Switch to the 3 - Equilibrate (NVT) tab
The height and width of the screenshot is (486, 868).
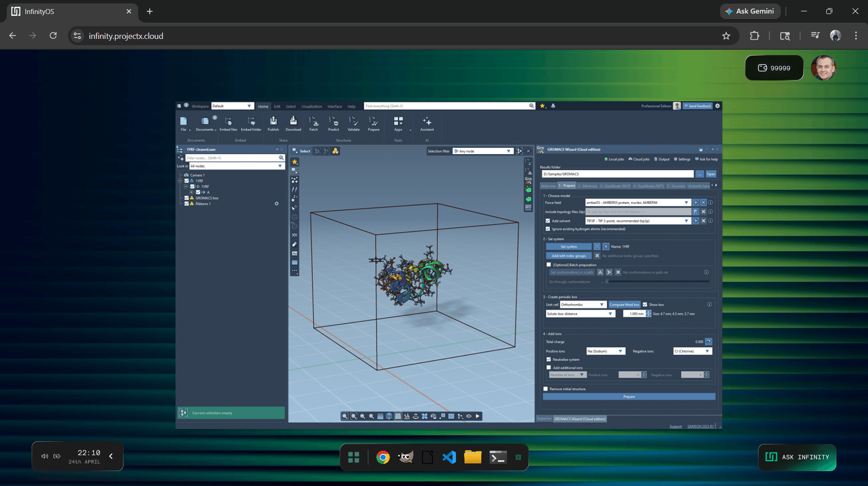tap(615, 186)
